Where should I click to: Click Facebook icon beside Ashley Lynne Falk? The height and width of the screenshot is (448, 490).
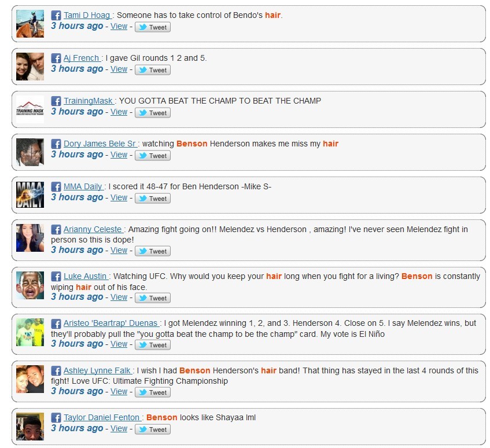point(56,371)
